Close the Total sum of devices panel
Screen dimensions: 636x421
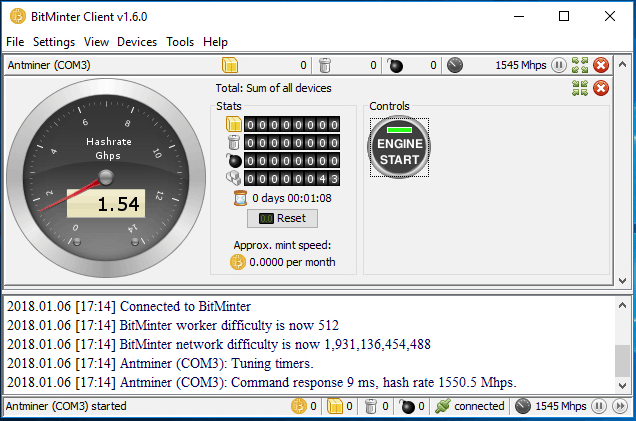(x=601, y=88)
